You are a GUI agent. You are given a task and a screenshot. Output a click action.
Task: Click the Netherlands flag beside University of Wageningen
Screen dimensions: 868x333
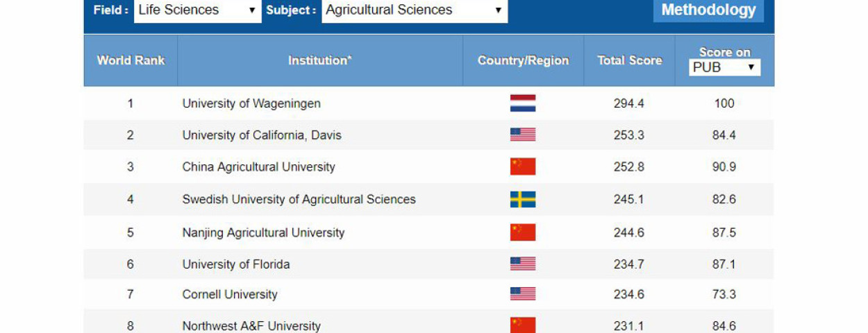pos(522,103)
